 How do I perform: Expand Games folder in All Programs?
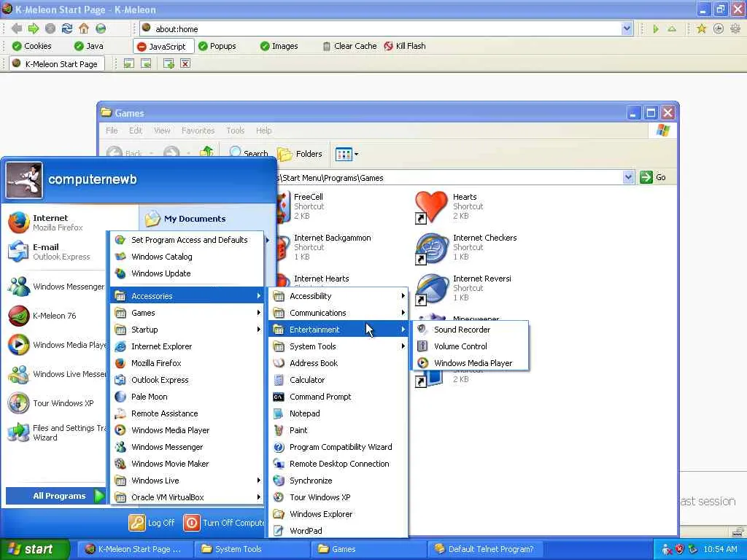pyautogui.click(x=187, y=312)
